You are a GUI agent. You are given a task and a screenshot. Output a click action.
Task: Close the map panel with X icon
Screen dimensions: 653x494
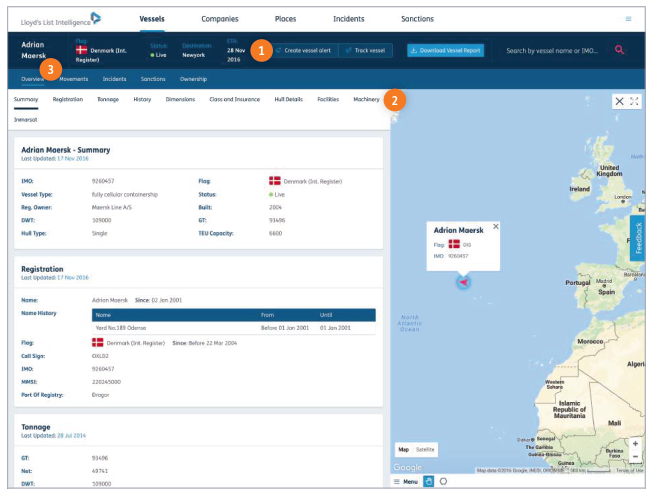point(619,101)
